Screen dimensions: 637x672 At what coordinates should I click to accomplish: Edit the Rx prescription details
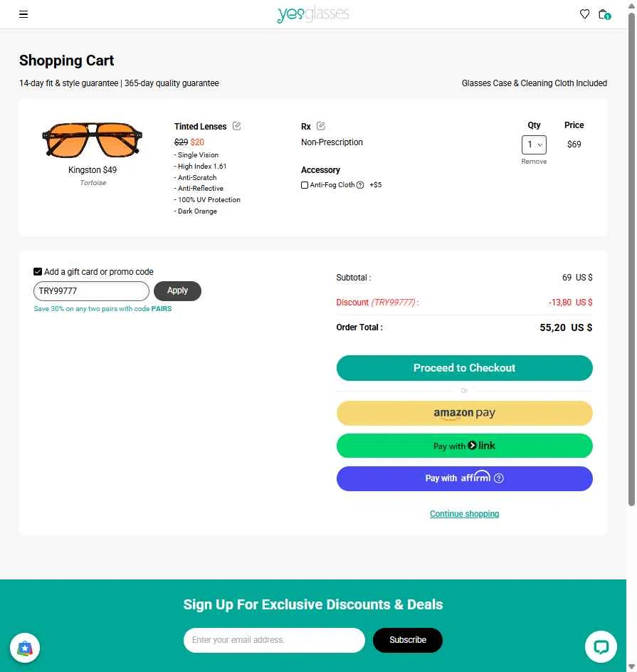[x=321, y=126]
